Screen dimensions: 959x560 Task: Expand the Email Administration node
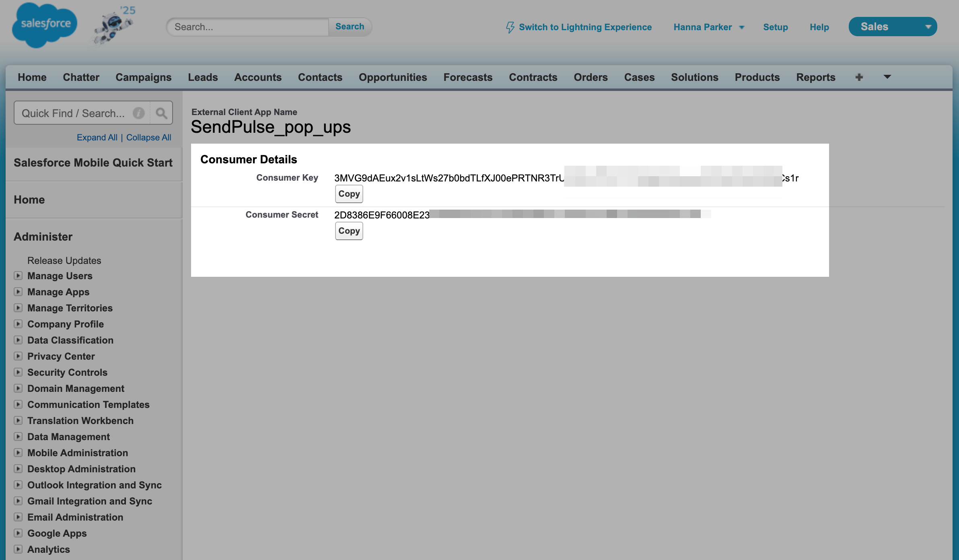18,517
